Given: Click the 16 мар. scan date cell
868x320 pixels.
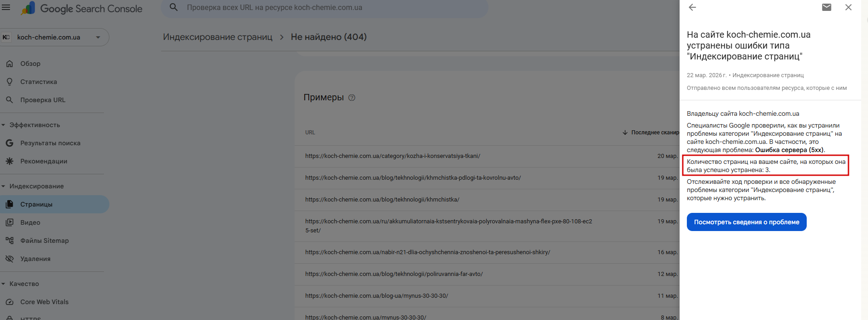Looking at the screenshot, I should [x=667, y=252].
